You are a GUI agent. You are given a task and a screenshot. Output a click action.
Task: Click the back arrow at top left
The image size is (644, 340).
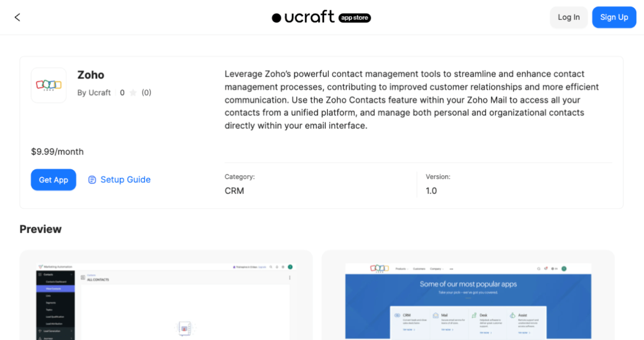17,17
